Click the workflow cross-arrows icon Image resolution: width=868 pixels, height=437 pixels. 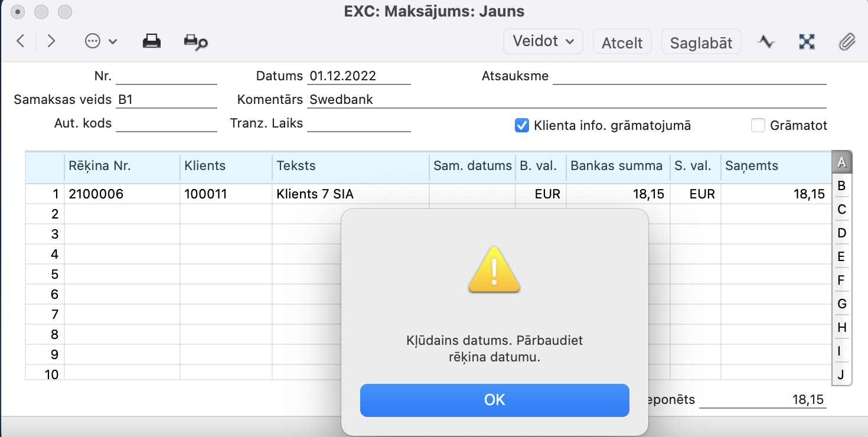click(807, 41)
